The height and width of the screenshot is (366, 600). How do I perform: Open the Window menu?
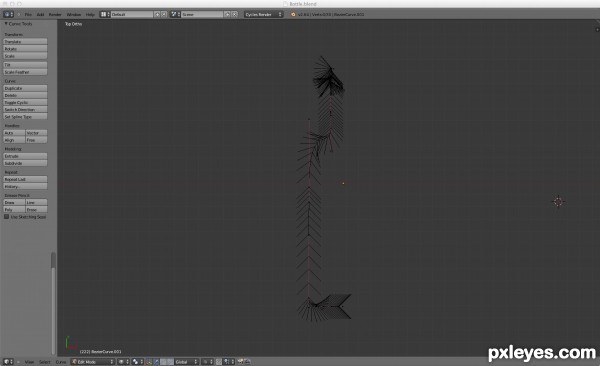[x=73, y=15]
